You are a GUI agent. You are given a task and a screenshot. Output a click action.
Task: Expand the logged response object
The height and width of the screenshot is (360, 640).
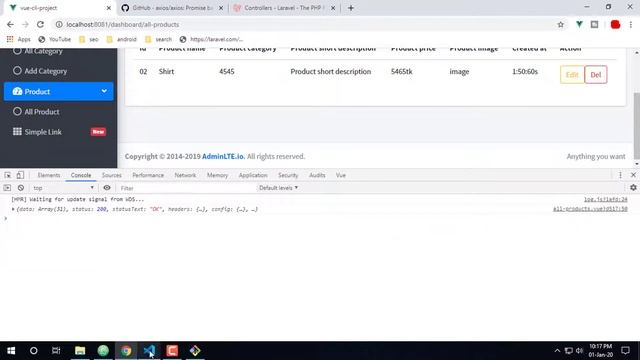pos(13,209)
